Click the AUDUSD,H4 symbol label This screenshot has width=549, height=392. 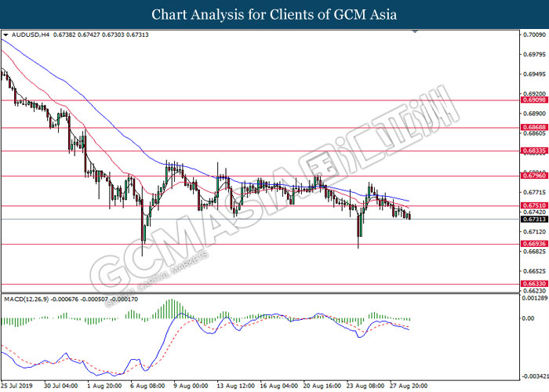(31, 35)
